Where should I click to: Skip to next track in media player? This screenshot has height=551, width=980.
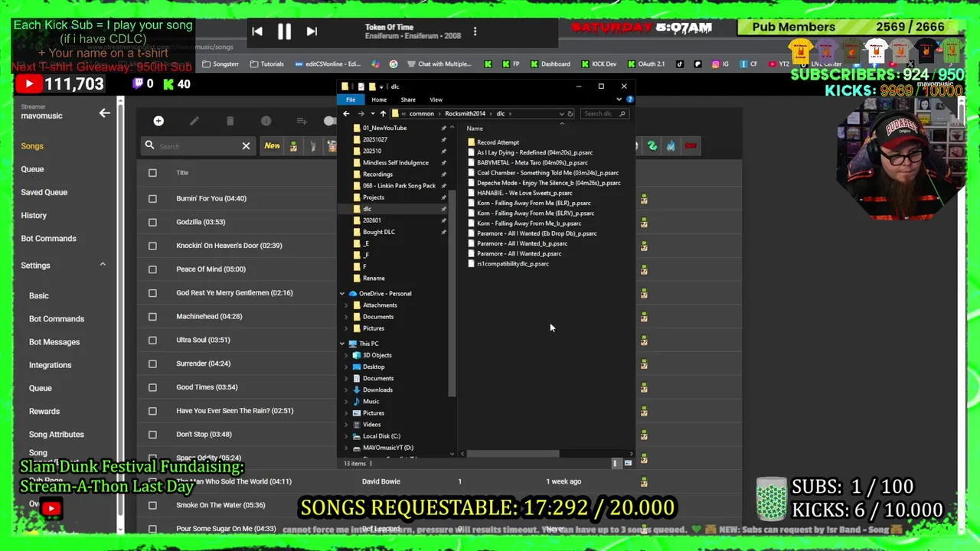pos(312,31)
